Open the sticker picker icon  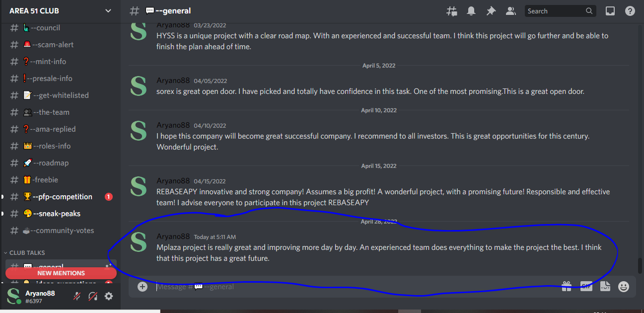tap(605, 286)
